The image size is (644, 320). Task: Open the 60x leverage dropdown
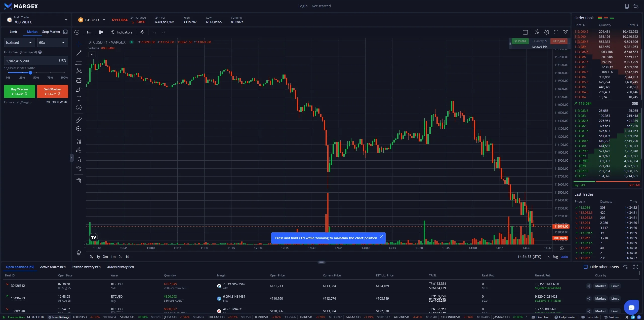coord(53,43)
